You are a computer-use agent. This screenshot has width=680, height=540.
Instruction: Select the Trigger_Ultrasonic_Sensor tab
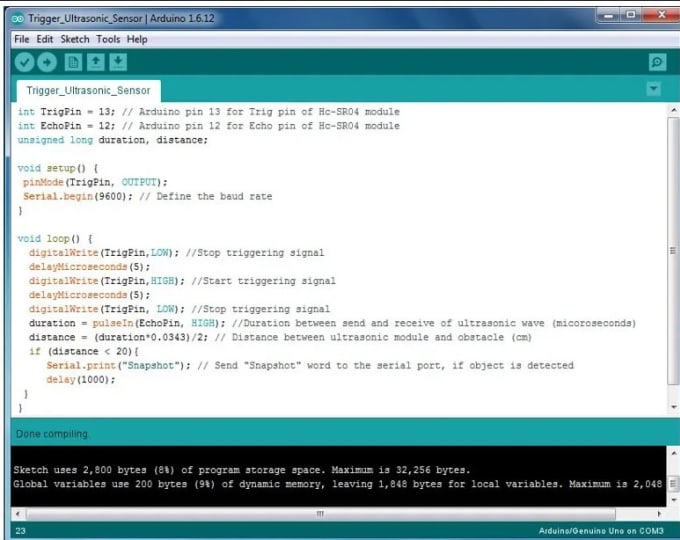point(88,91)
